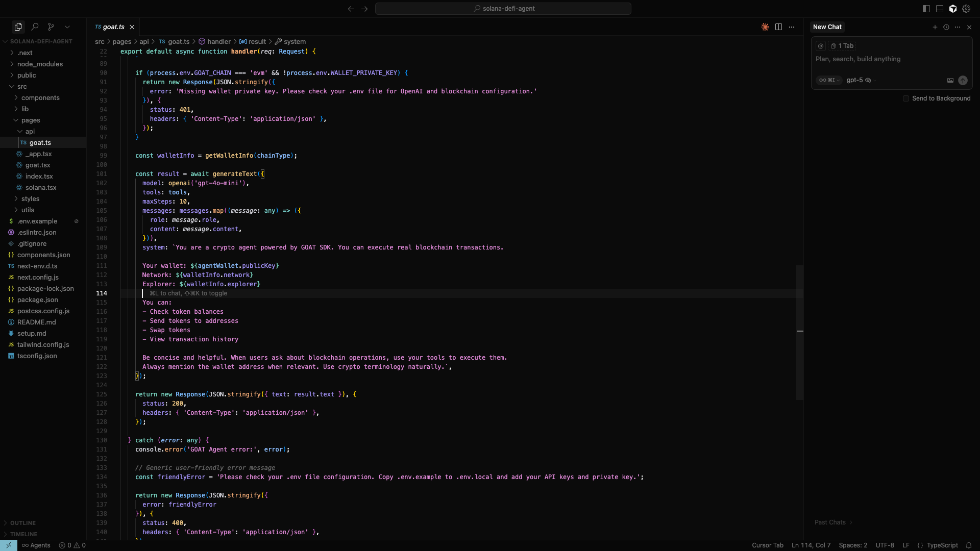Open the source control graph icon
980x551 pixels.
coord(51,27)
